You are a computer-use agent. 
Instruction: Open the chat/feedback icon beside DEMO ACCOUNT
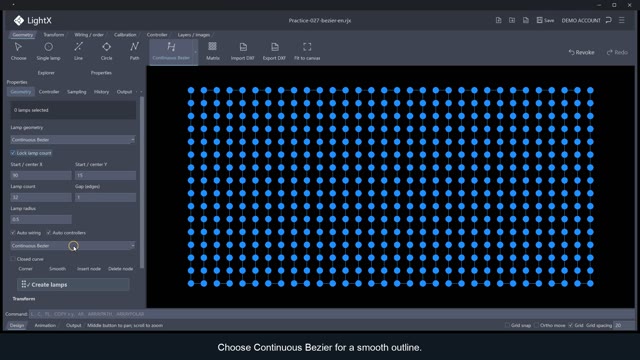pos(609,20)
